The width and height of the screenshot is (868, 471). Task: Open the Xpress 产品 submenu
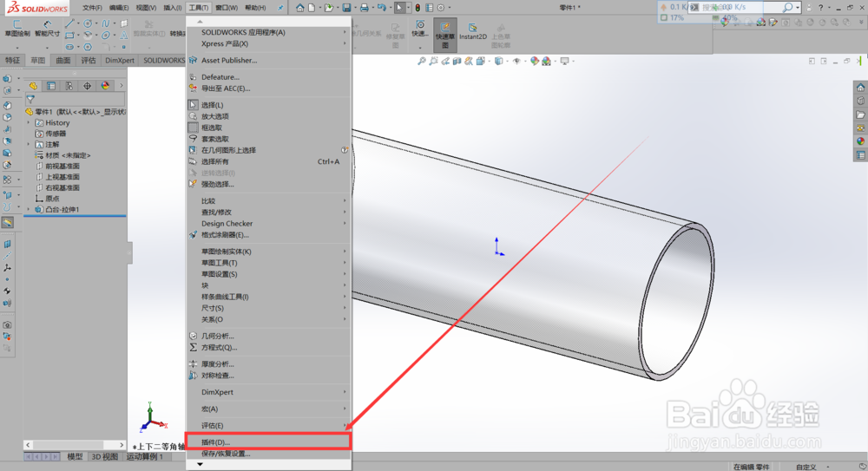(x=268, y=43)
